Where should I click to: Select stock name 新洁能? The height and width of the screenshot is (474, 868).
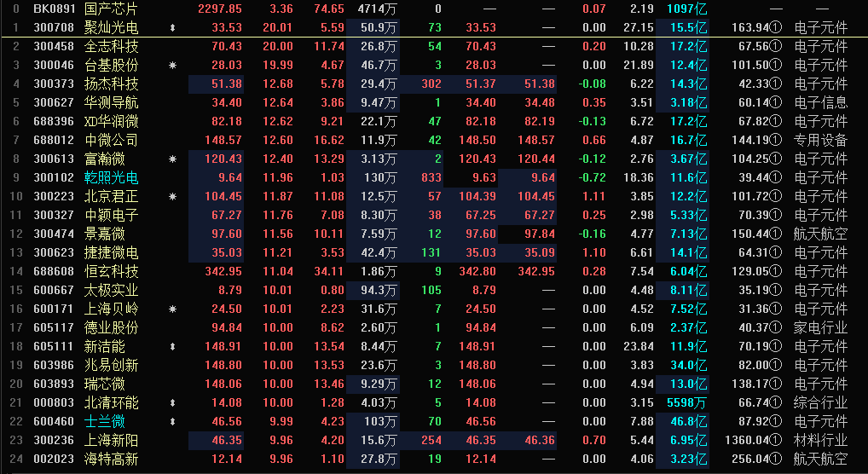[x=104, y=347]
